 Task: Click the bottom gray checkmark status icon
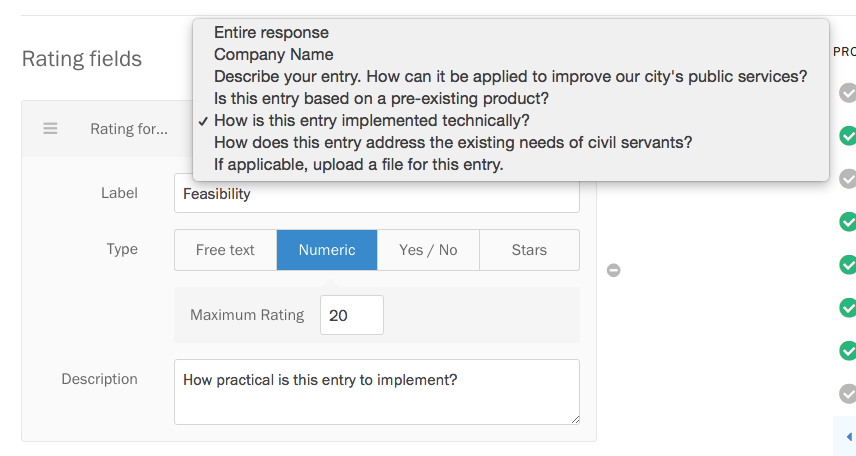[x=848, y=393]
